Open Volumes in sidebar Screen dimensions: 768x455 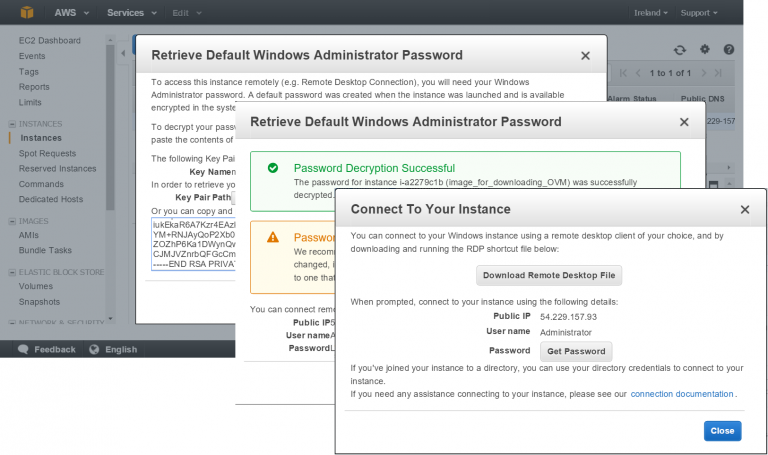pos(36,286)
